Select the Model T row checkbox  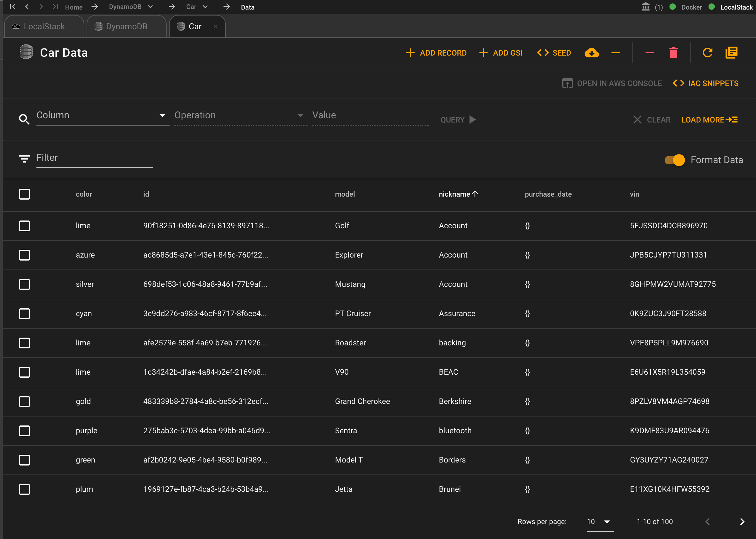click(x=24, y=460)
